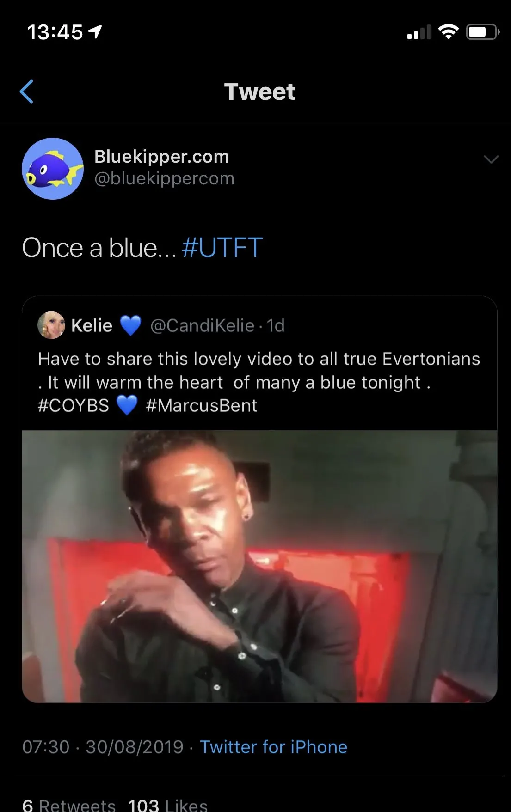The image size is (511, 812).
Task: Open the #COYBS hashtag in quote
Action: click(x=73, y=405)
